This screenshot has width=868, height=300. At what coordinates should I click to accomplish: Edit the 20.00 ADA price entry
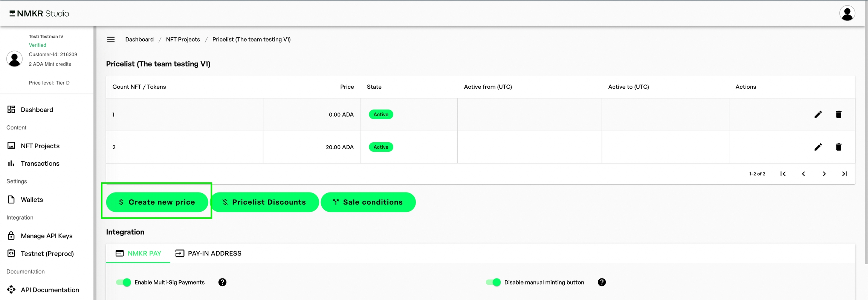(818, 147)
